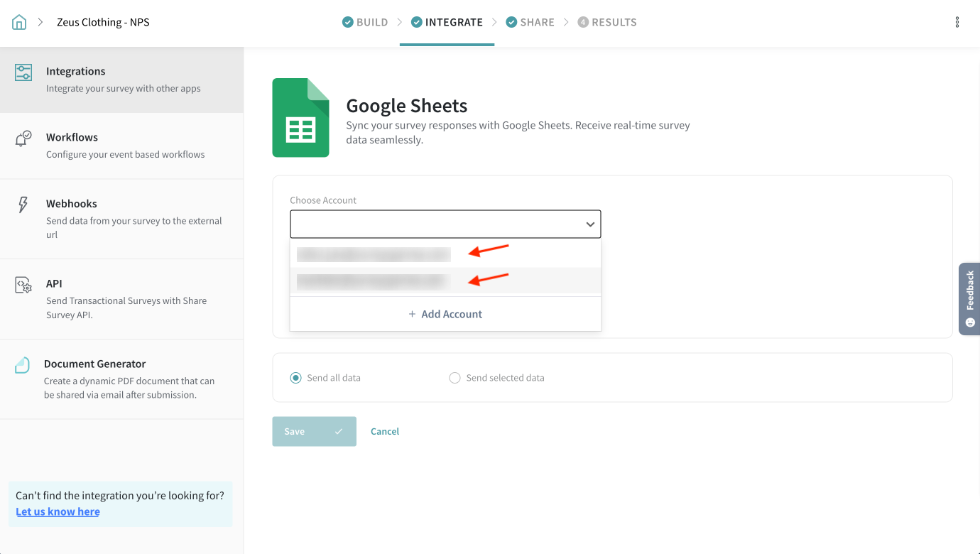
Task: Click the Workflows bell icon
Action: click(x=23, y=138)
